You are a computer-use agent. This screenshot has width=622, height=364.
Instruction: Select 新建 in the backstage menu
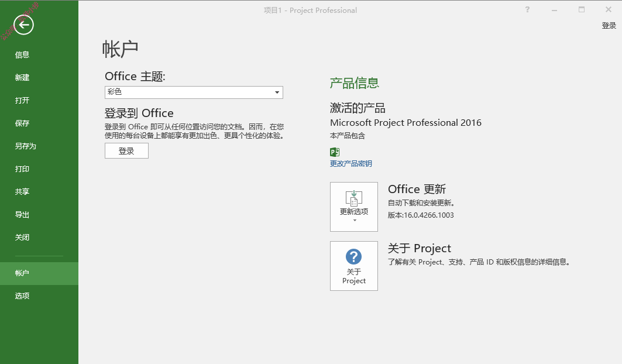click(x=39, y=77)
